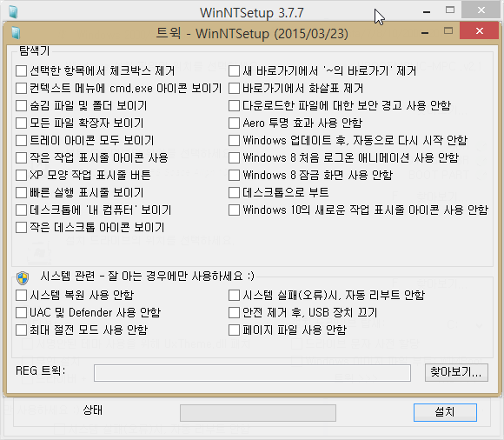504x440 pixels.
Task: Click the REG 트윅 file path field
Action: tap(252, 373)
